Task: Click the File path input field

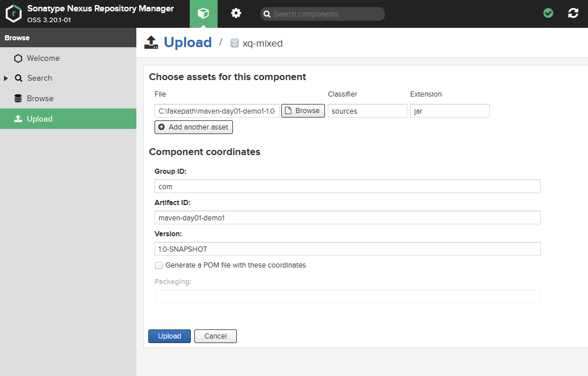Action: pyautogui.click(x=217, y=111)
